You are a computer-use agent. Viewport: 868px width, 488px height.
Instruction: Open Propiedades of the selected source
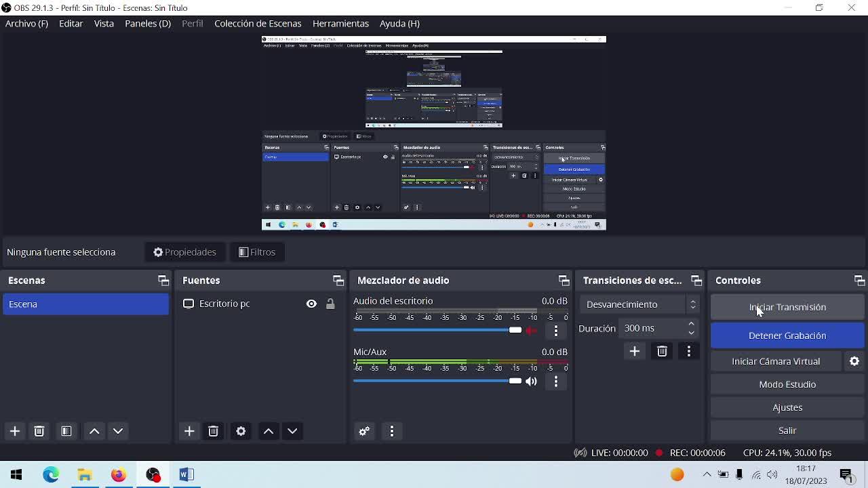click(184, 252)
